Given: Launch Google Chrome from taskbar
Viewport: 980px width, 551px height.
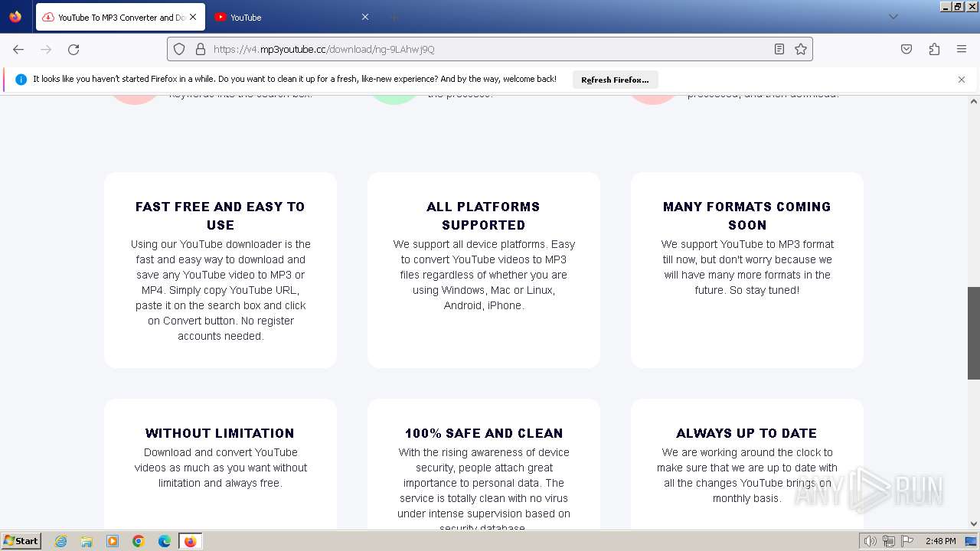Looking at the screenshot, I should (139, 541).
